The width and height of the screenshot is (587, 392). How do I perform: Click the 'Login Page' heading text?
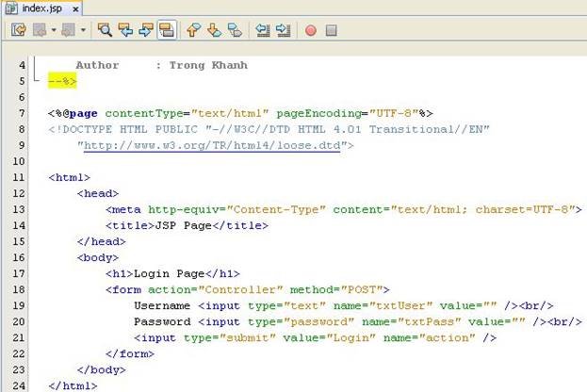tap(170, 273)
